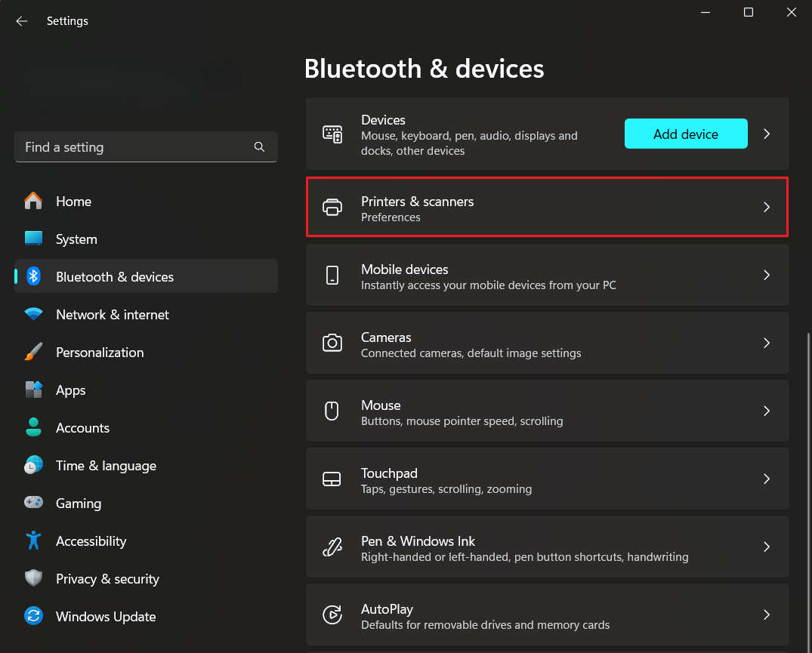812x653 pixels.
Task: Click the Cameras row camera icon
Action: point(332,343)
